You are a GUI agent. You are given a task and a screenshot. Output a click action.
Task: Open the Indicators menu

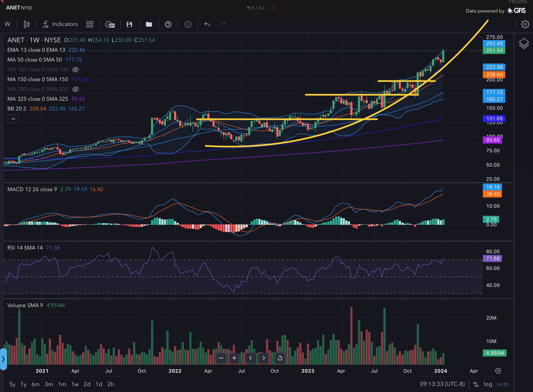(60, 24)
